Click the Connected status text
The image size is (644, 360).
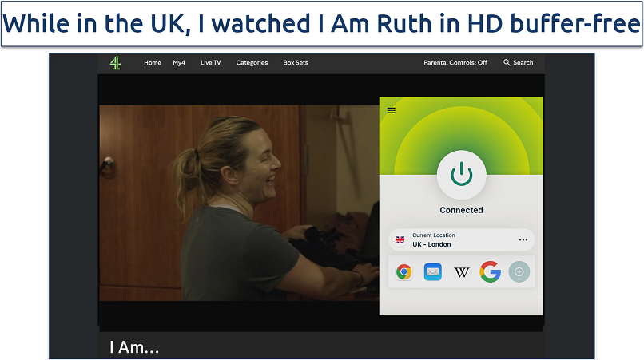(x=461, y=210)
